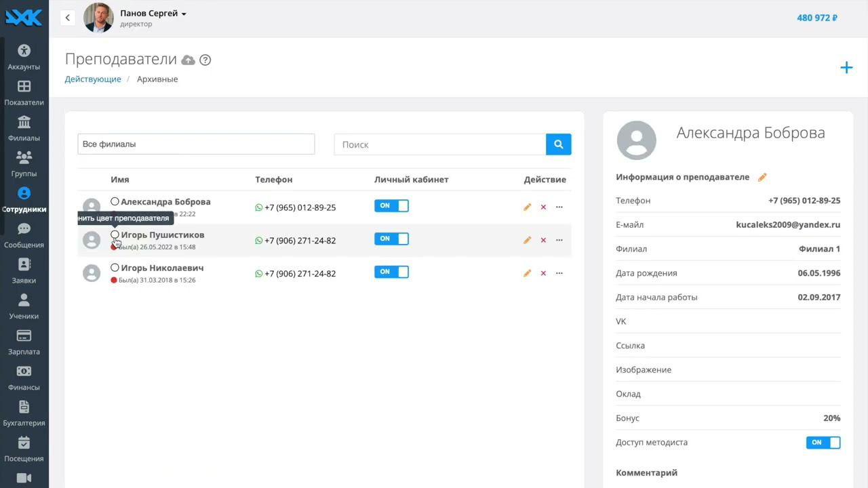Image resolution: width=868 pixels, height=488 pixels.
Task: Change color circle for Игорь Николаевич
Action: (115, 268)
